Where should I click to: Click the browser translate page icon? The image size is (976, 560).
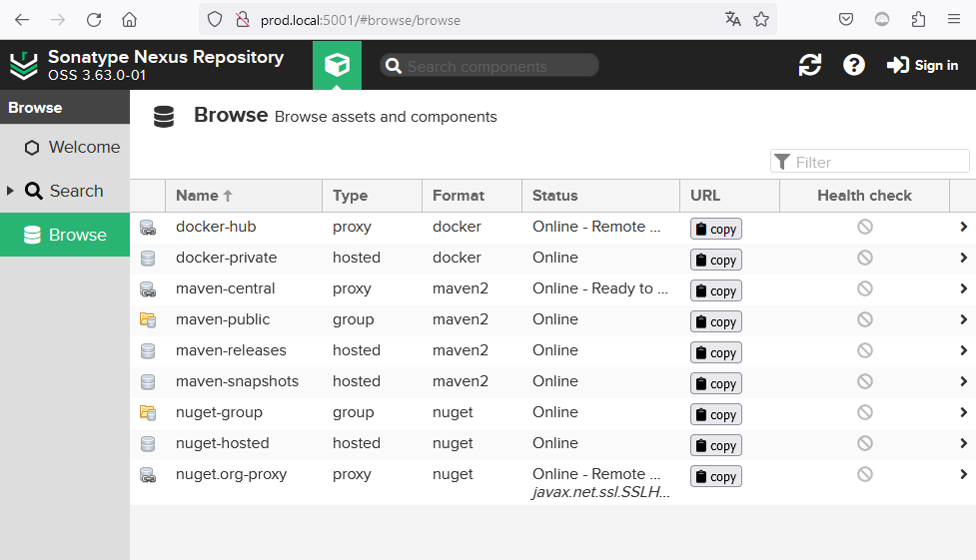732,19
